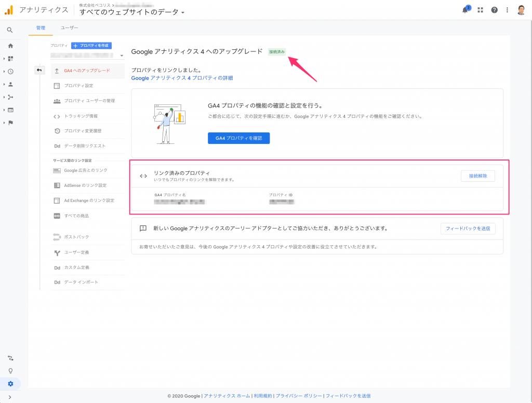Image resolution: width=532 pixels, height=403 pixels.
Task: Open search with the magnifier icon
Action: (10, 30)
